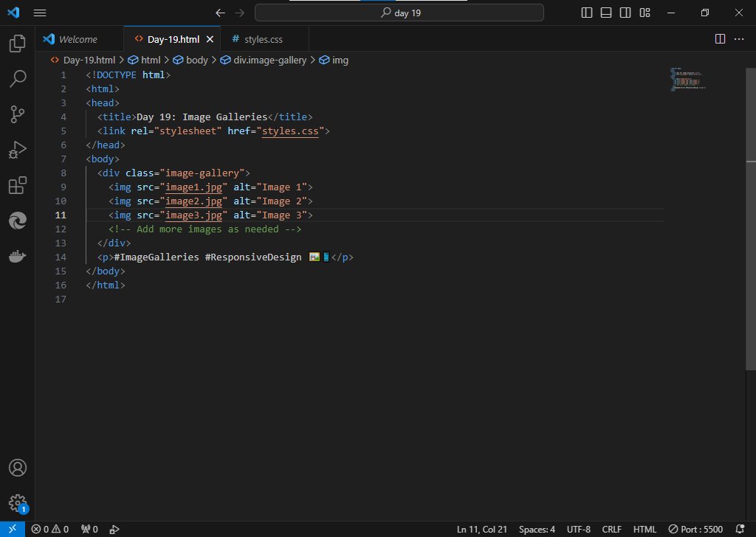This screenshot has height=537, width=756.
Task: Go forward with the right arrow
Action: [240, 13]
